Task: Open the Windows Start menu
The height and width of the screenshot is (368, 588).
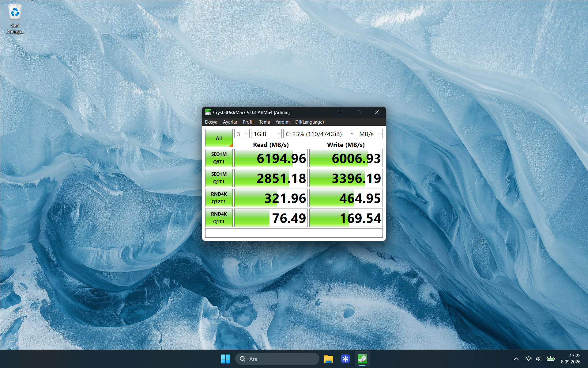Action: [225, 359]
